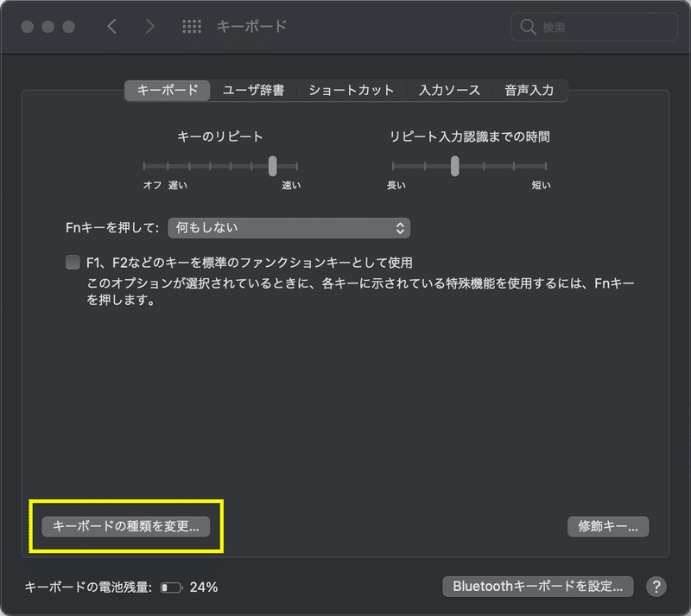Switch to the ユーザ辞書 tab
Viewport: 691px width, 616px height.
tap(253, 91)
